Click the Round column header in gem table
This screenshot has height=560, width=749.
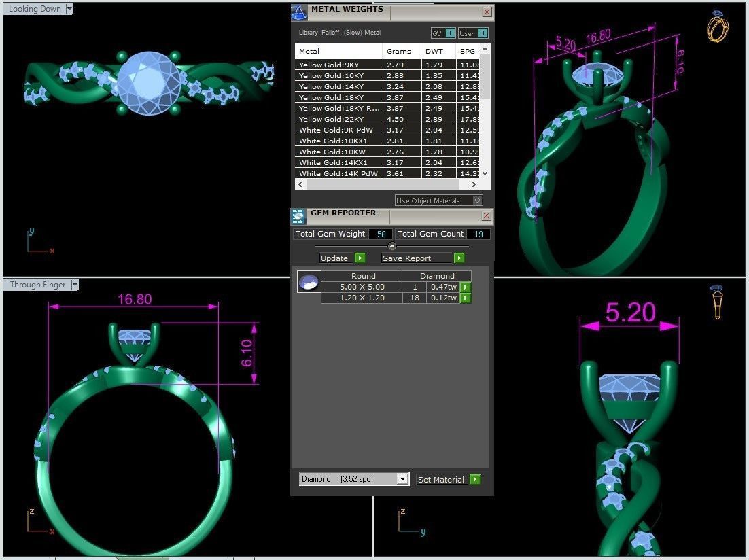(363, 276)
